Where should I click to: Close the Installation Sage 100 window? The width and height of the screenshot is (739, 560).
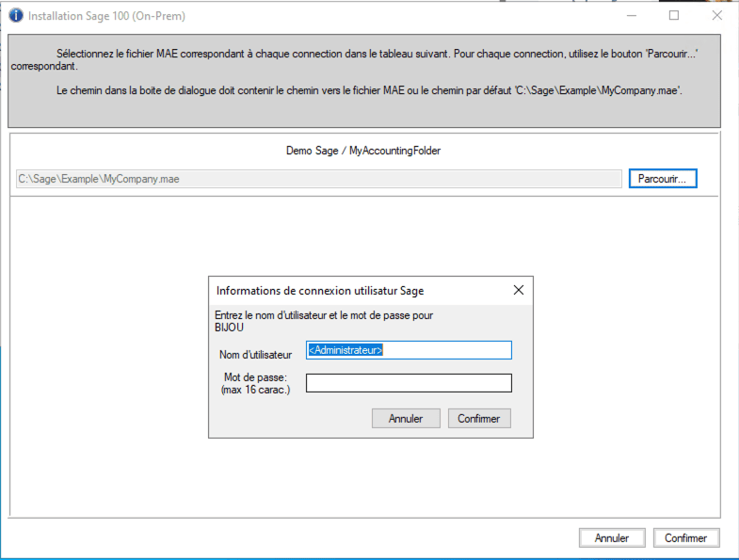point(716,16)
